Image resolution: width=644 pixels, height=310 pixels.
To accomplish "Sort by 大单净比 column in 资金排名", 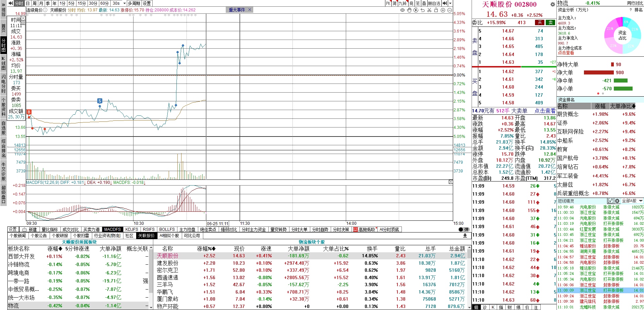I will (623, 106).
